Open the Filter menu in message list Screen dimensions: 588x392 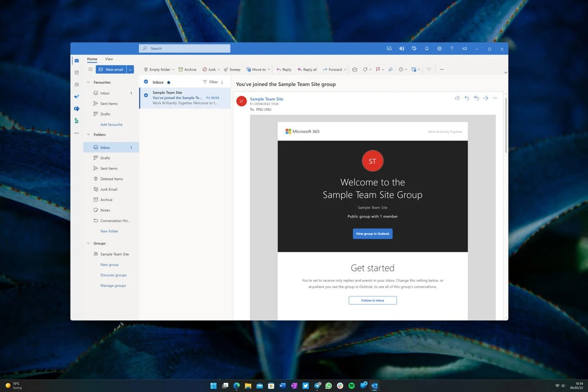(211, 82)
